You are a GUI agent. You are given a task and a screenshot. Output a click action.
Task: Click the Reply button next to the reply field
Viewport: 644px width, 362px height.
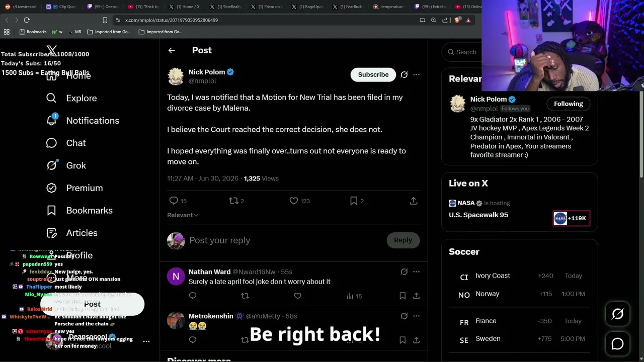pos(403,240)
